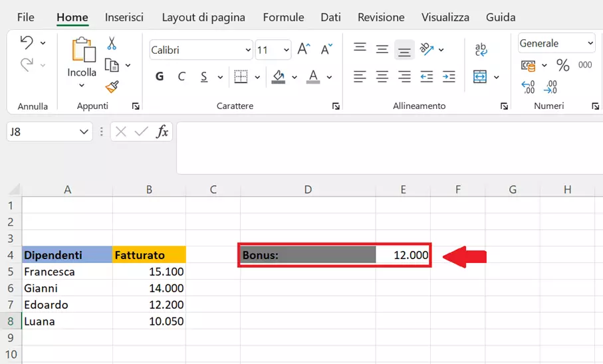
Task: Decrease the cell indent
Action: coord(426,76)
